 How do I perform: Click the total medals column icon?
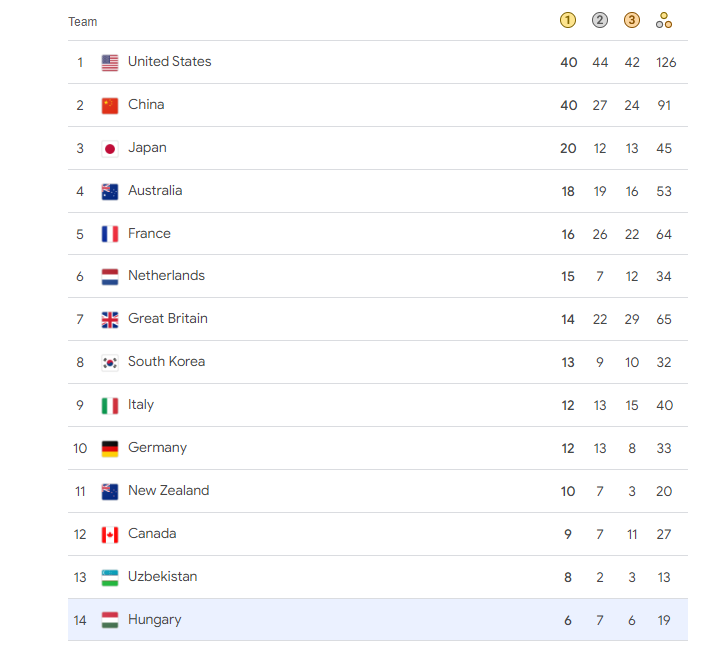pos(663,20)
